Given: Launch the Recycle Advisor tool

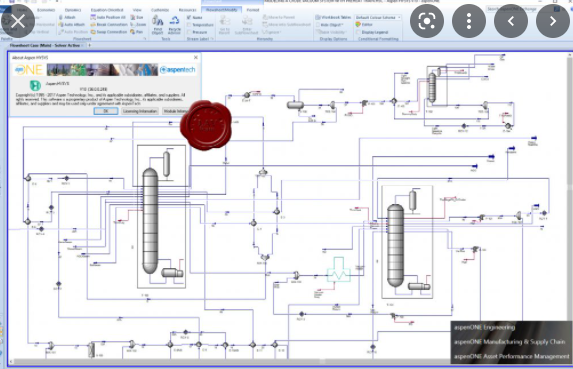Looking at the screenshot, I should coord(174,25).
